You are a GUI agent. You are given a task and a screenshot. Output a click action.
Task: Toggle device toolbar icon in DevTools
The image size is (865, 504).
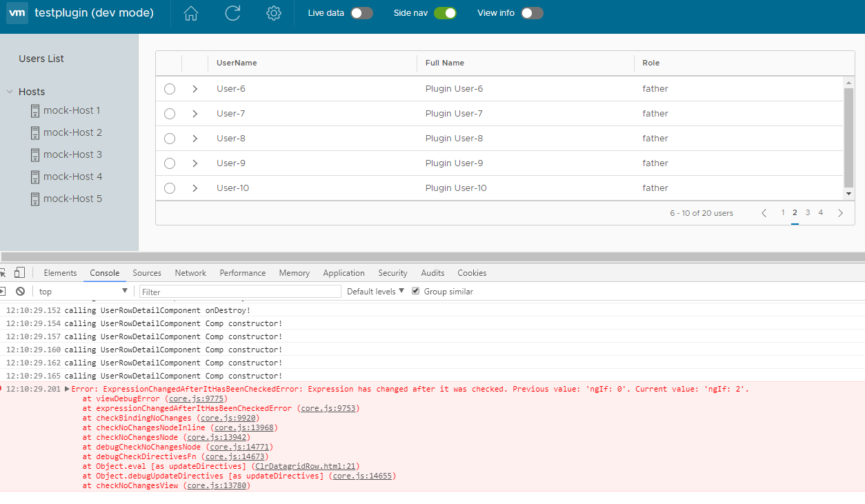(x=20, y=272)
